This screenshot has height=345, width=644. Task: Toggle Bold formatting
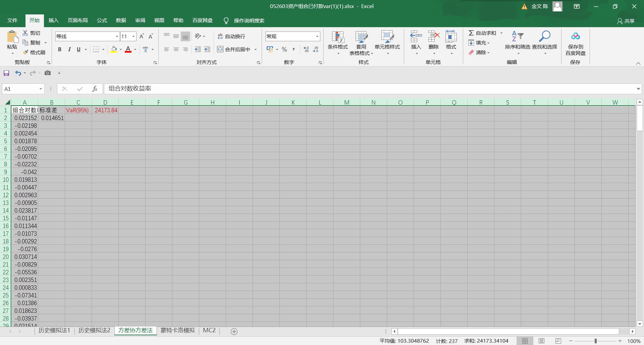click(x=60, y=49)
